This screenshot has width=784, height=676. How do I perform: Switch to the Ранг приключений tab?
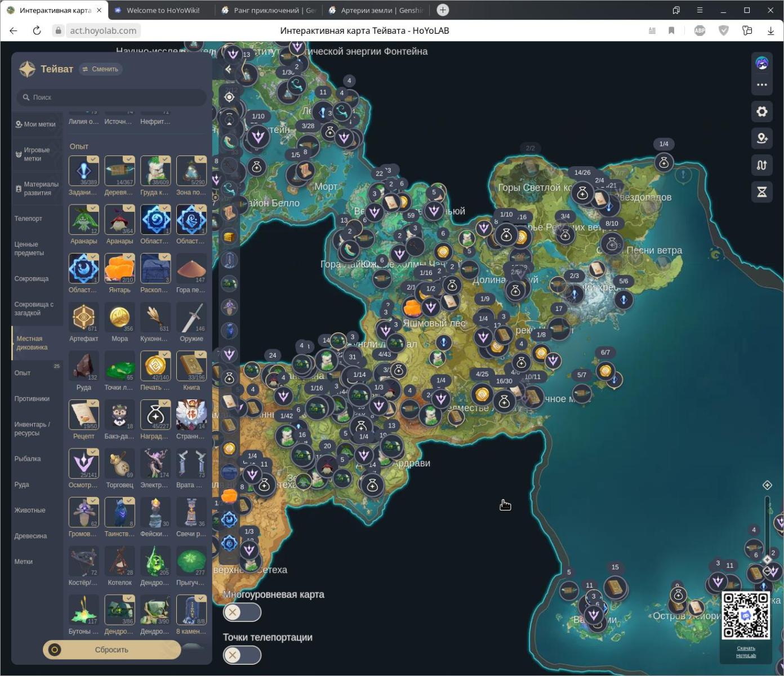click(x=269, y=10)
